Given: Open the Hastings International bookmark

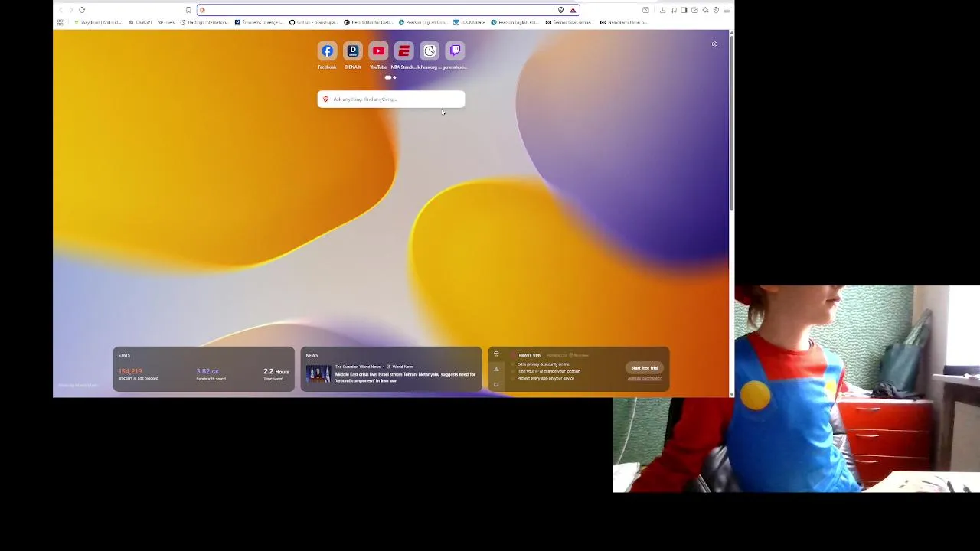Looking at the screenshot, I should pyautogui.click(x=204, y=22).
